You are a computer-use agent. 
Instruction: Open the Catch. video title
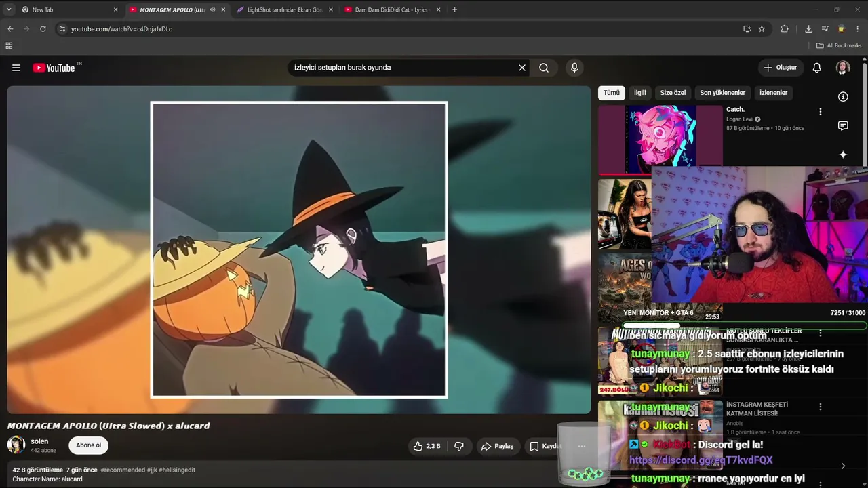(735, 110)
